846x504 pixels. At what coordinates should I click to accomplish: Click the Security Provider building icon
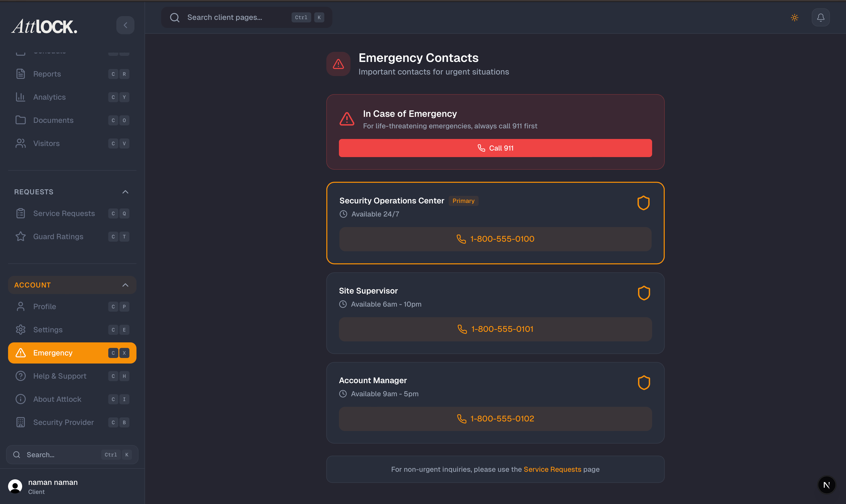click(20, 422)
